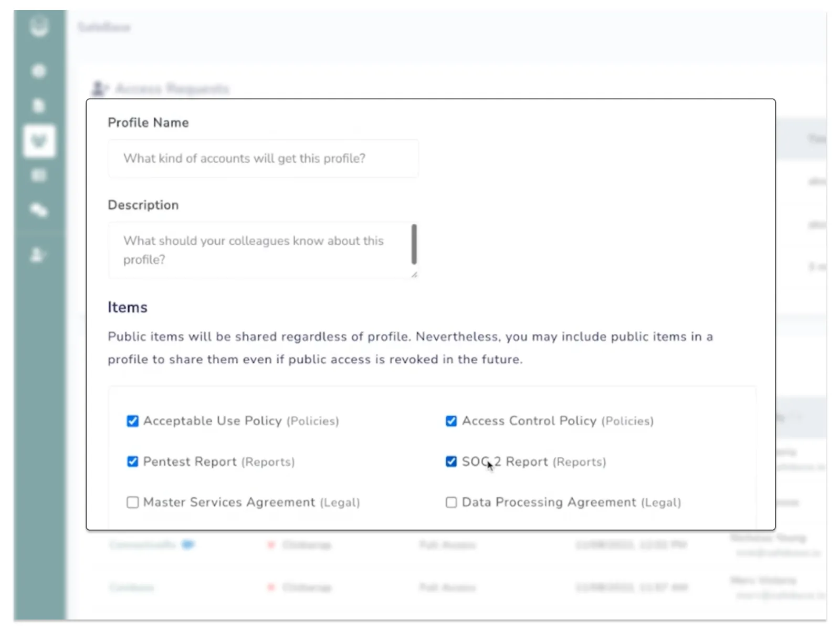
Task: Open the chat bubbles icon in sidebar
Action: (39, 210)
